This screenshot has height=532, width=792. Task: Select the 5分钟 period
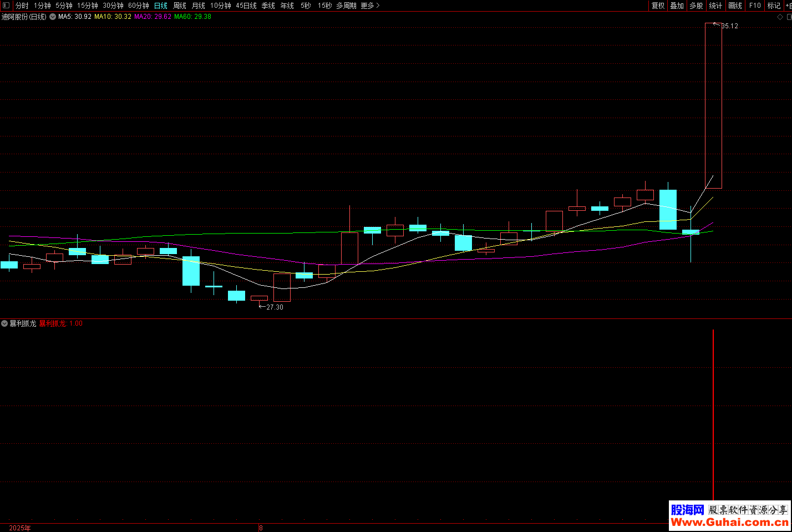(64, 6)
